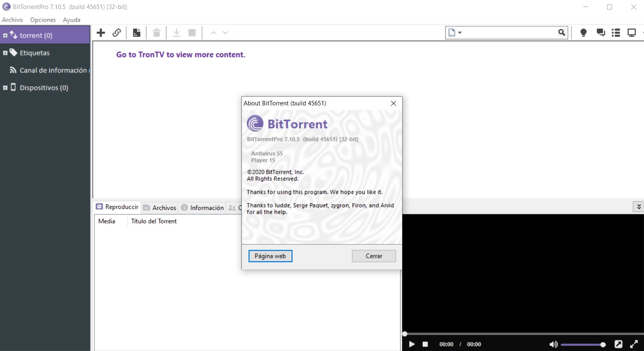Click the Remove torrent trash icon
This screenshot has height=351, width=644.
(x=157, y=33)
